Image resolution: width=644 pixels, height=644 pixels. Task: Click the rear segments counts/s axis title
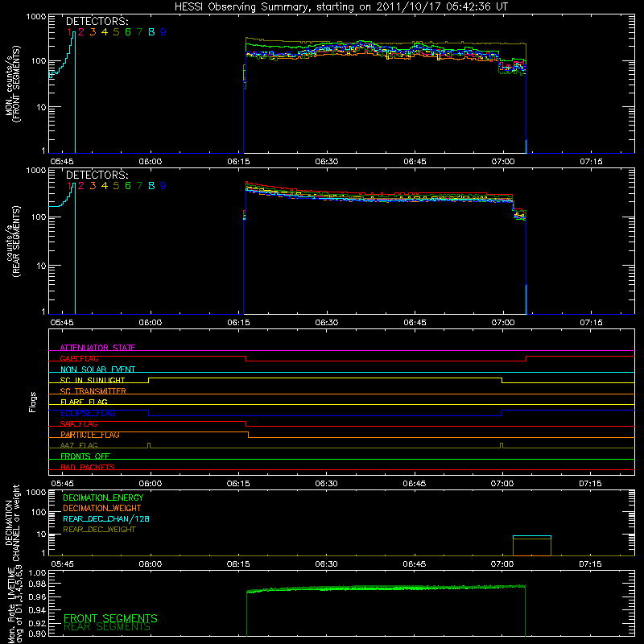12,242
